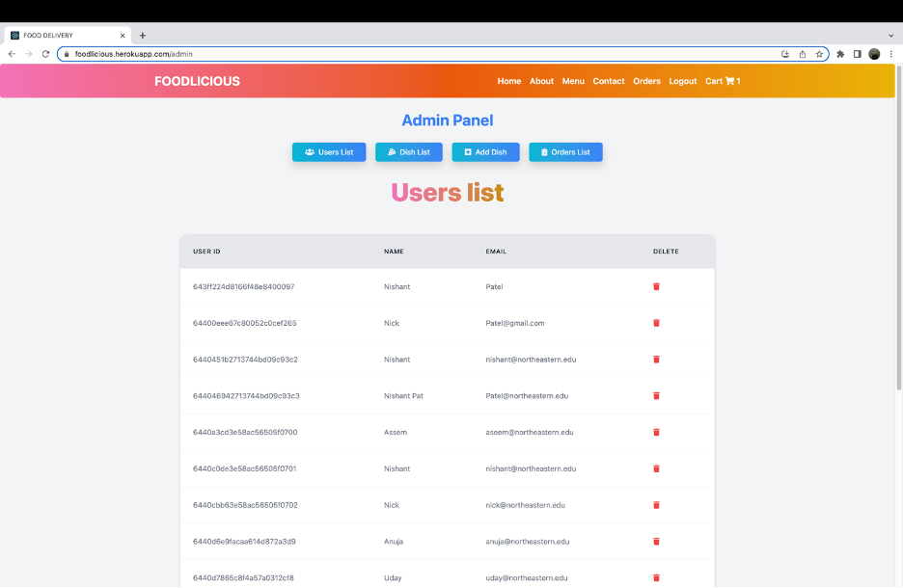Delete user Nishant with email Patel

point(656,286)
